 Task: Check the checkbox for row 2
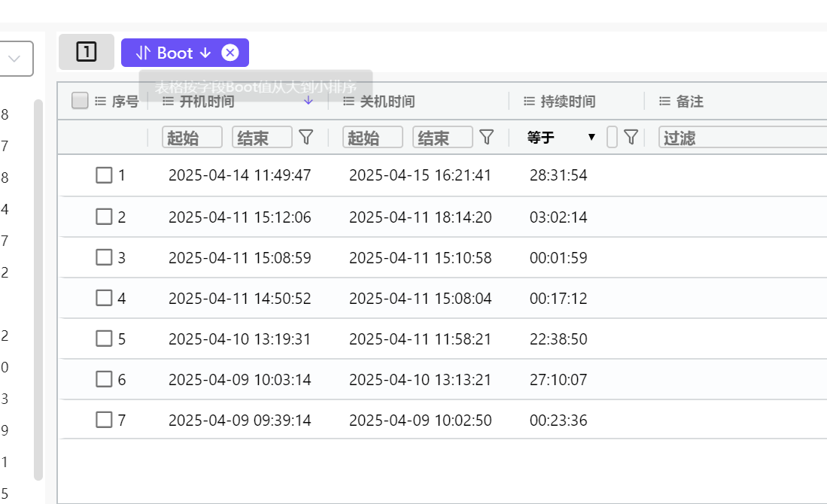click(104, 217)
